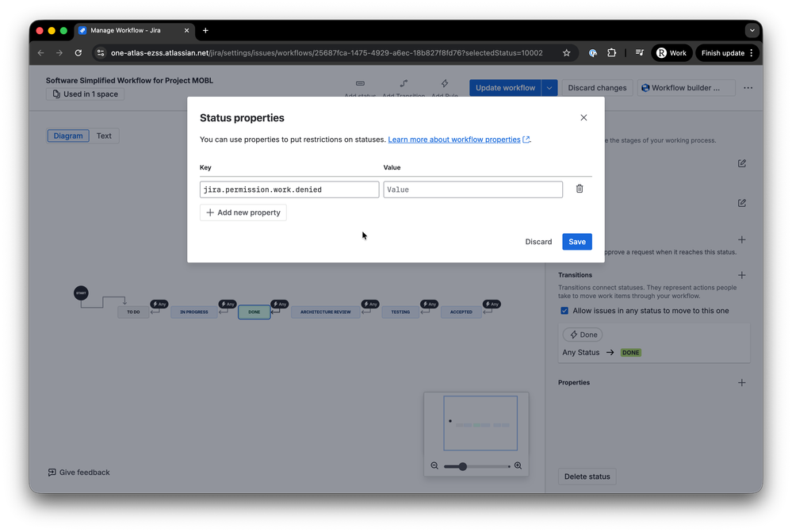Open a new browser tab
The image size is (792, 532).
205,30
